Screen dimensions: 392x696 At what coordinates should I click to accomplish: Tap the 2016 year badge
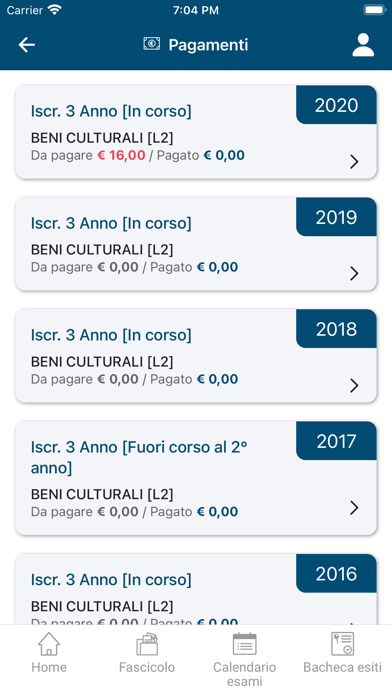[336, 573]
